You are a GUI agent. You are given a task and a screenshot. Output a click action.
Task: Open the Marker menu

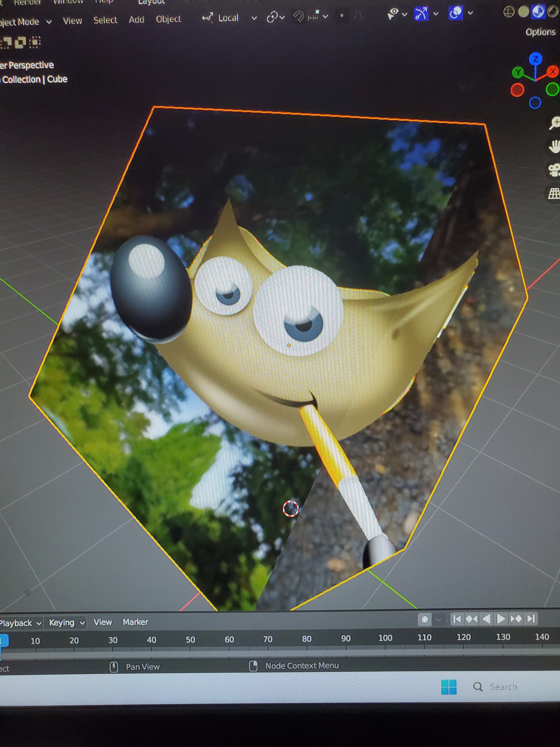tap(135, 622)
